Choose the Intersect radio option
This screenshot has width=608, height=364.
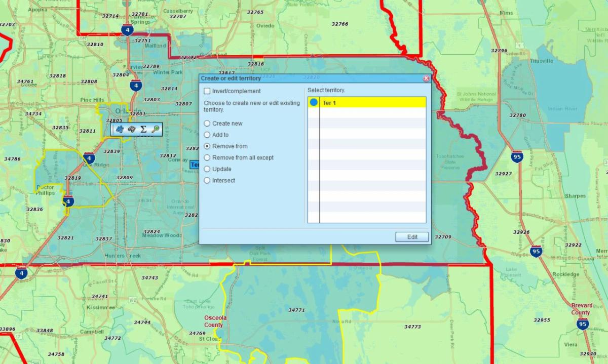tap(207, 180)
